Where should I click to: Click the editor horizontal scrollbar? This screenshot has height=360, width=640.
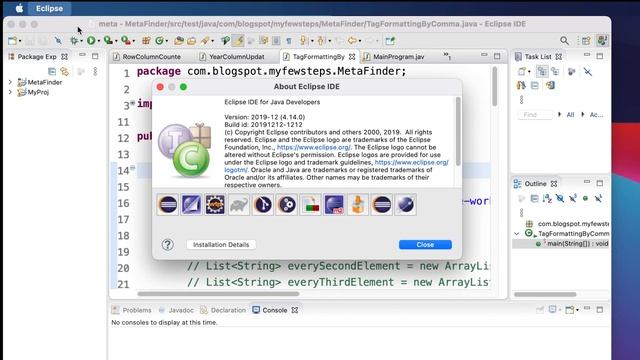(x=218, y=293)
